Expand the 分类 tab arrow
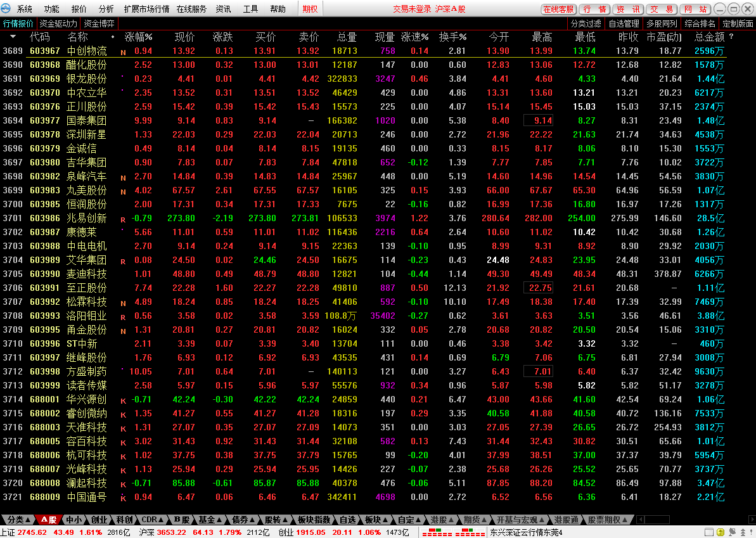The image size is (756, 538). tap(28, 520)
